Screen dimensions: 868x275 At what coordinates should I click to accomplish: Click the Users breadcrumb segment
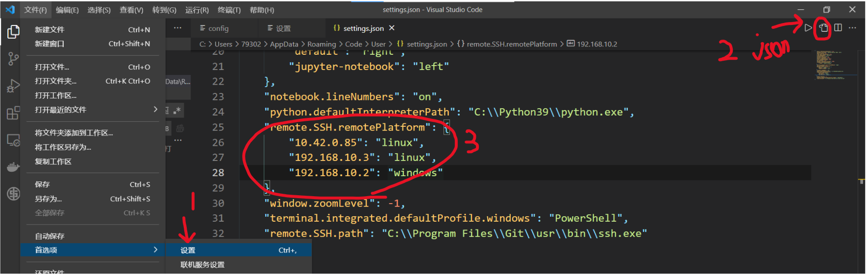tap(223, 44)
